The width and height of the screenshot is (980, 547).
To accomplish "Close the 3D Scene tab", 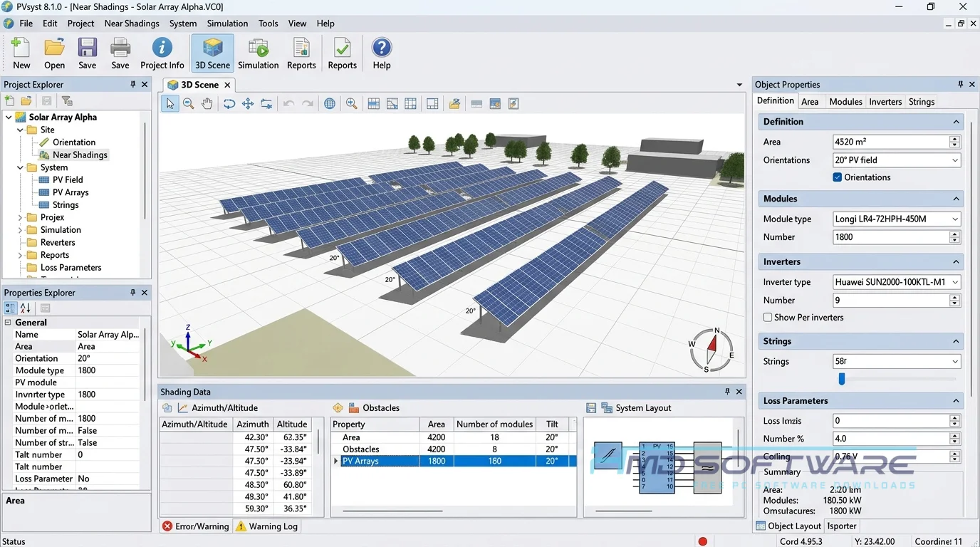I will [228, 85].
